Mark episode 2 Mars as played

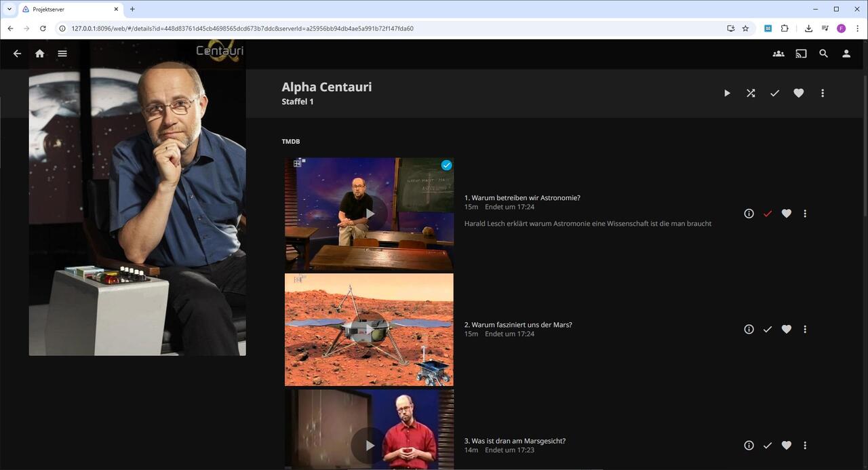click(x=768, y=330)
